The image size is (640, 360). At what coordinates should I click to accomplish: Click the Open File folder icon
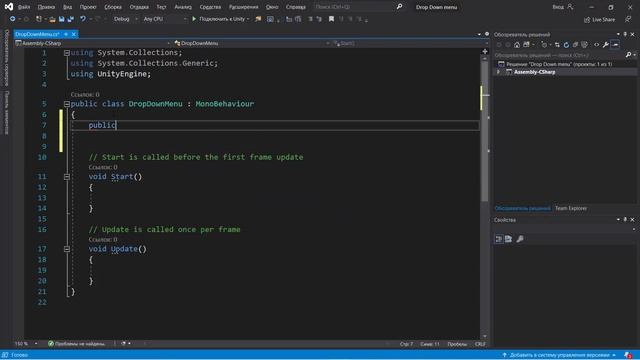click(x=52, y=19)
